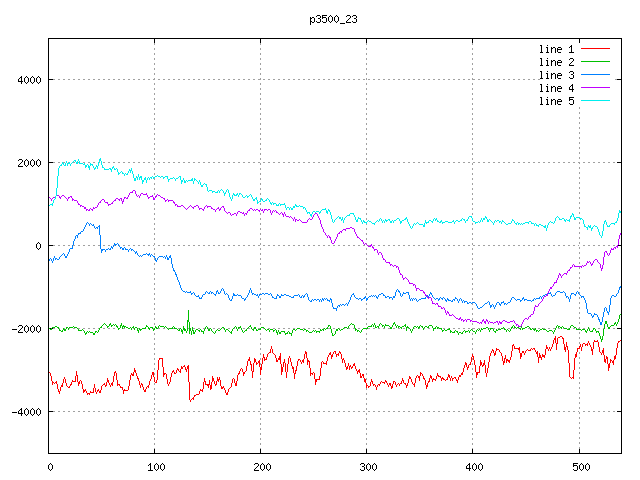Viewport: 640px width, 480px height.
Task: Pick the 'line 3' legend entry text
Action: point(556,75)
